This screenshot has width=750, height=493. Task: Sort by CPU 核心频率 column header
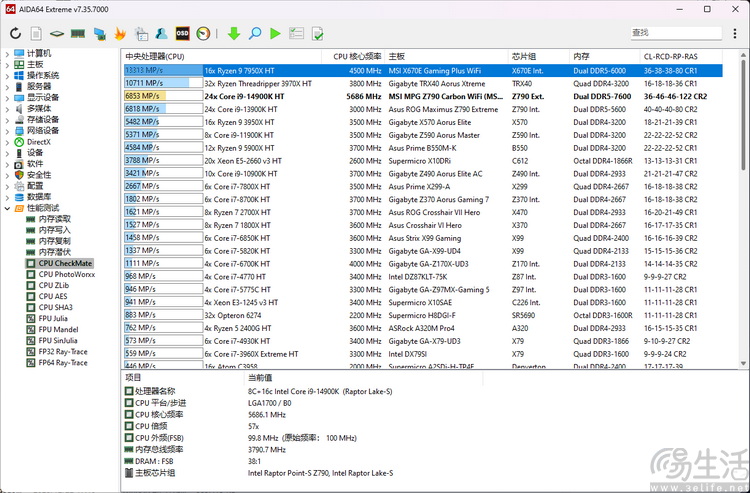(353, 56)
